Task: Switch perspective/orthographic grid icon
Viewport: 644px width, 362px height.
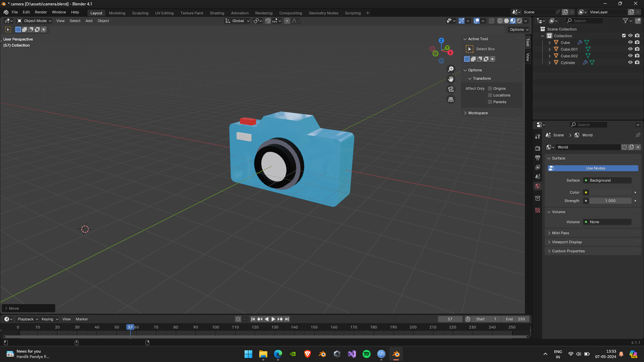Action: click(x=451, y=100)
